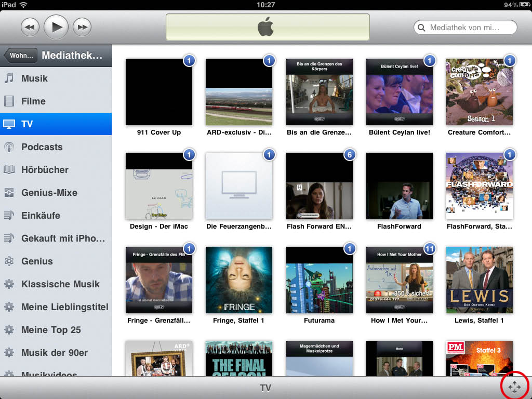Click the Wi-Fi icon in the status bar

pyautogui.click(x=23, y=5)
